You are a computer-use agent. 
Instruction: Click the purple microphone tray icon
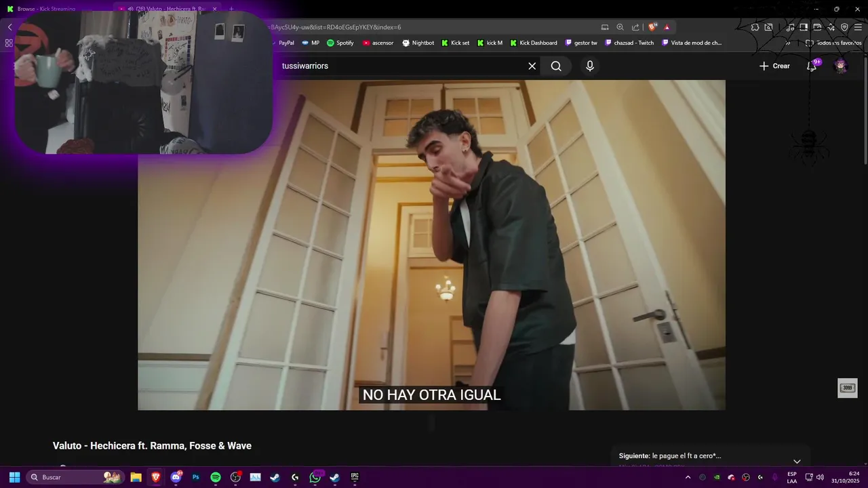click(x=775, y=477)
